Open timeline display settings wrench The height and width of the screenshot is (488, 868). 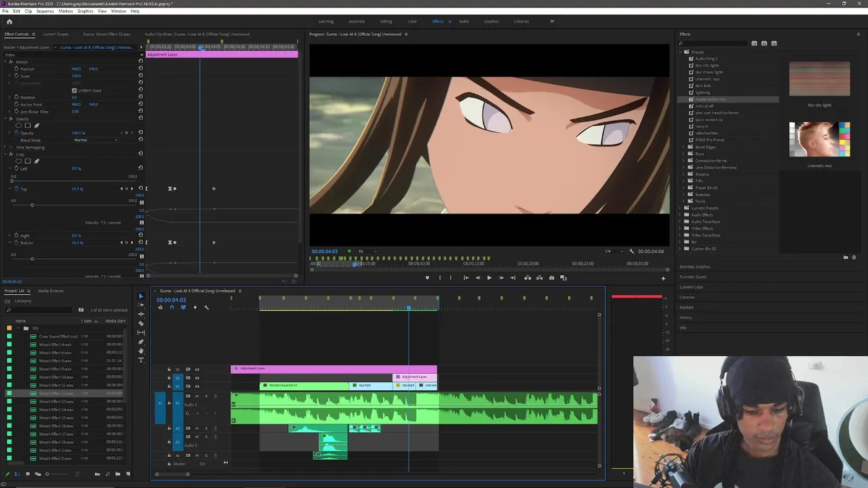coord(206,308)
